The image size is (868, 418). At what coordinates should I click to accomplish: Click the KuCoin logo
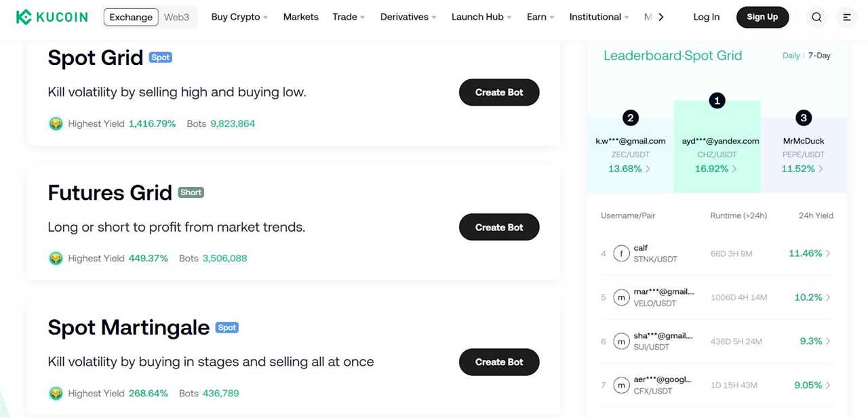pos(52,16)
